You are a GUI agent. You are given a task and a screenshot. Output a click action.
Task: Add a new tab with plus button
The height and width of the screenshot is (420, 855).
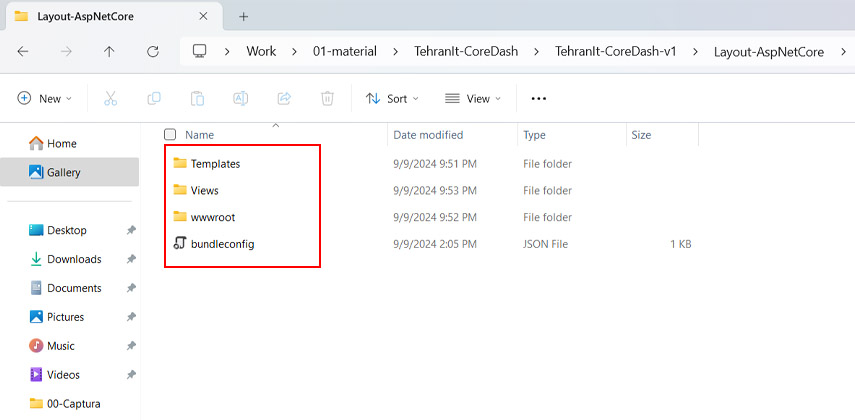click(243, 16)
